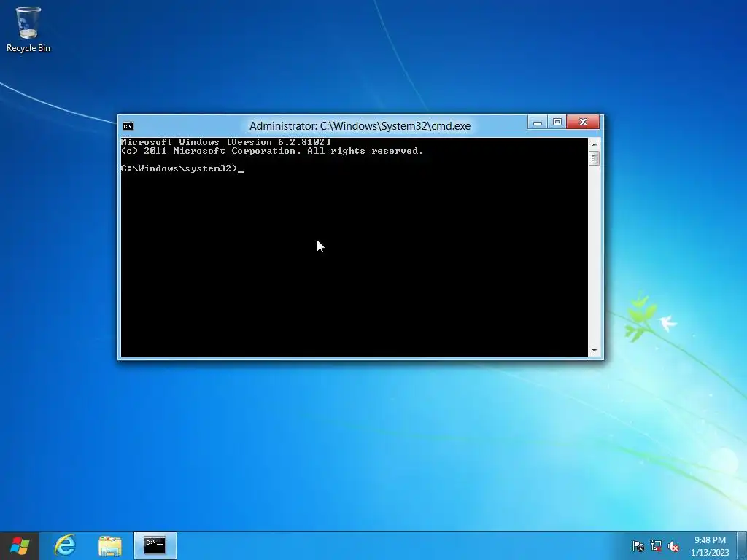Click the scroll up arrow in cmd window
This screenshot has width=747, height=560.
pos(594,144)
